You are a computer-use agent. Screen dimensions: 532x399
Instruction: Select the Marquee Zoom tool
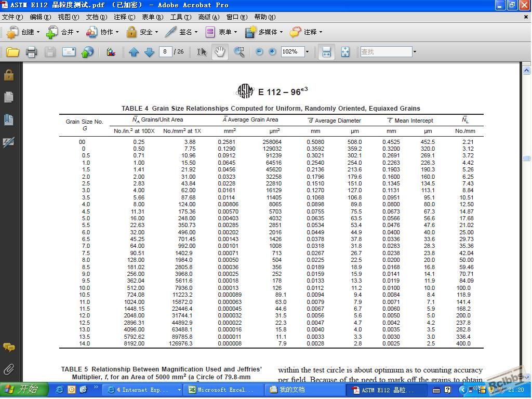coord(239,52)
